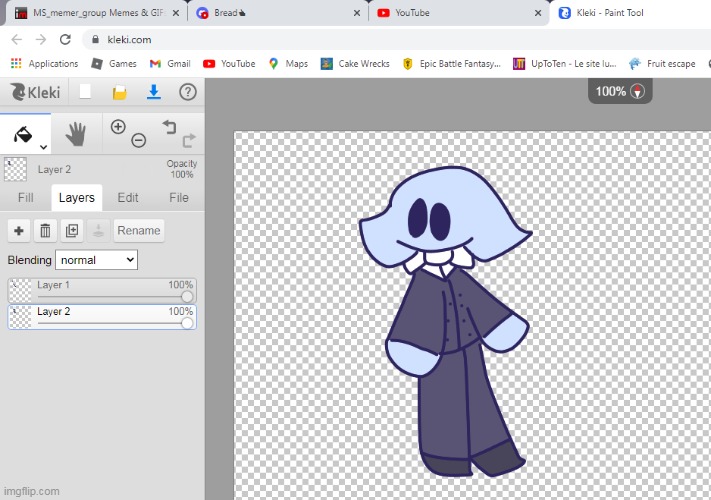Screen dimensions: 711x500
Task: Create a new blank image
Action: click(x=85, y=92)
